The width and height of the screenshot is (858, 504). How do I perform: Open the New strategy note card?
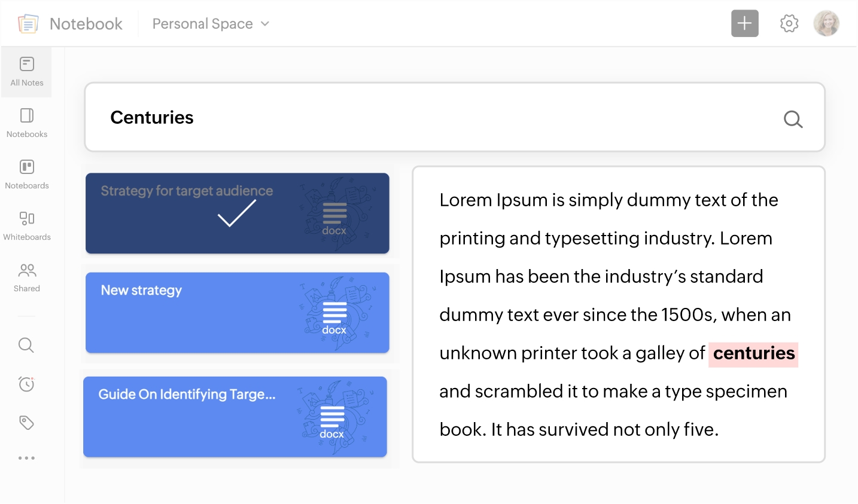pyautogui.click(x=237, y=313)
